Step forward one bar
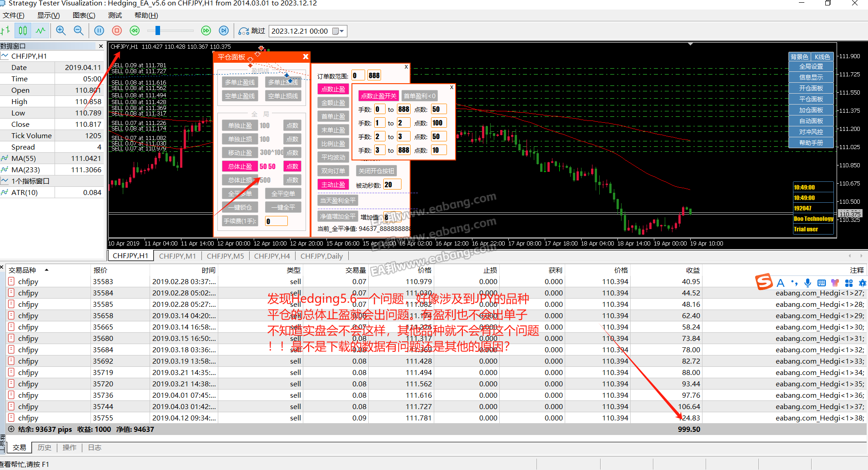The width and height of the screenshot is (868, 470). [x=224, y=30]
